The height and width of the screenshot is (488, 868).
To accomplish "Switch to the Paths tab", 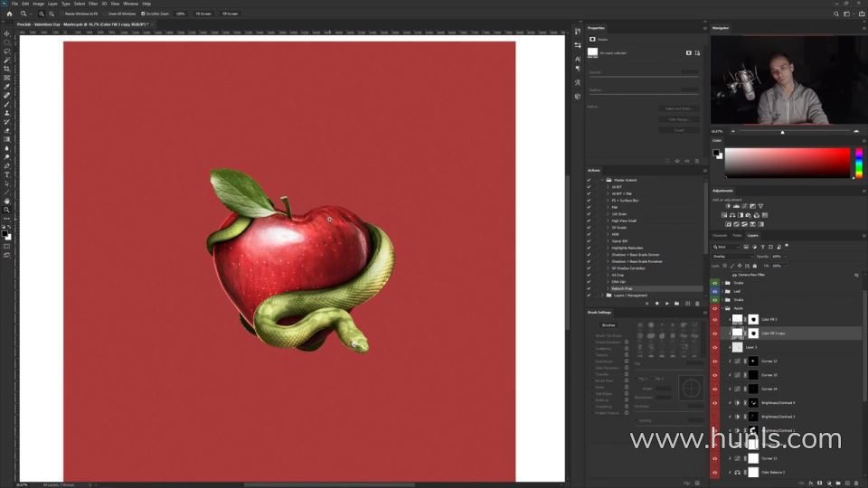I will click(737, 236).
